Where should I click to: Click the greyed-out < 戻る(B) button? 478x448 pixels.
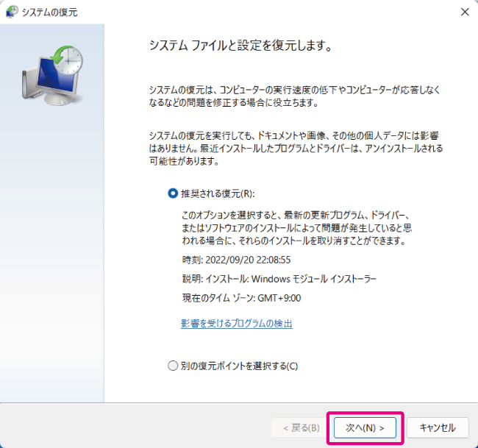pyautogui.click(x=296, y=427)
